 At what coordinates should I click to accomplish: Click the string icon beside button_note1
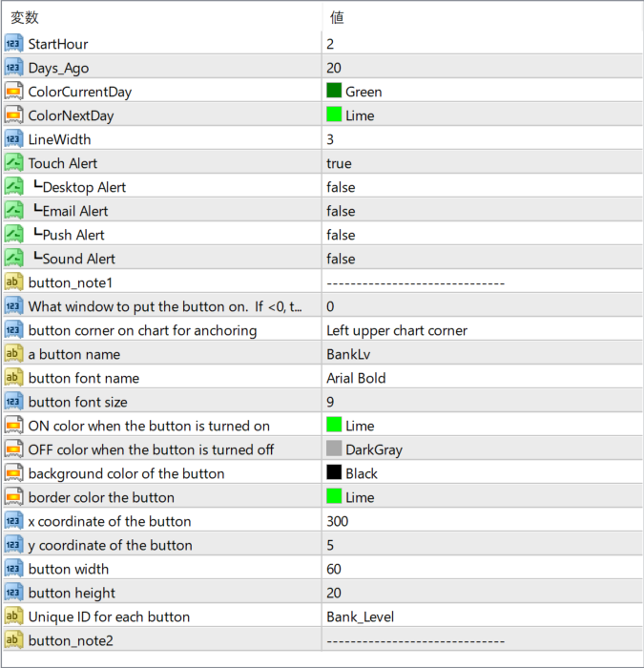pos(13,282)
